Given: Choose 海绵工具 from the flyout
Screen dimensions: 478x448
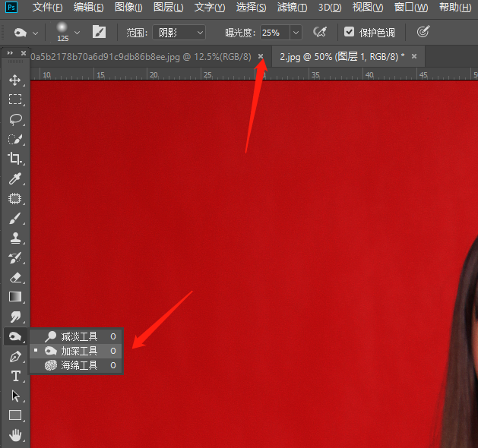Looking at the screenshot, I should [x=78, y=365].
